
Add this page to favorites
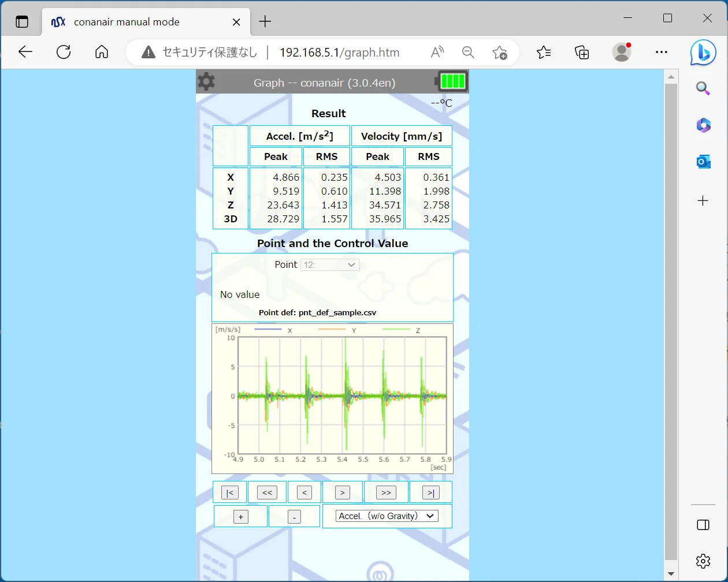500,53
